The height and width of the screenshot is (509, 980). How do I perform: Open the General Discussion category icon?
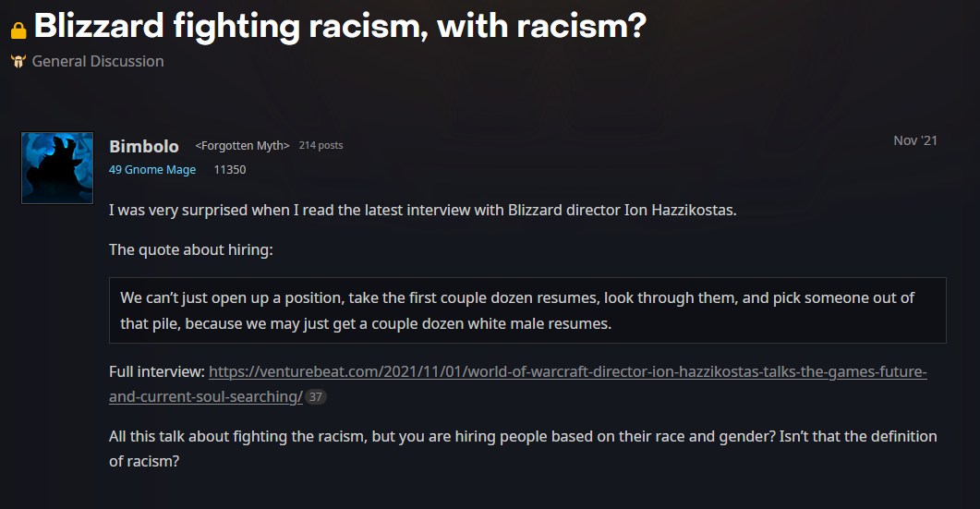coord(18,61)
